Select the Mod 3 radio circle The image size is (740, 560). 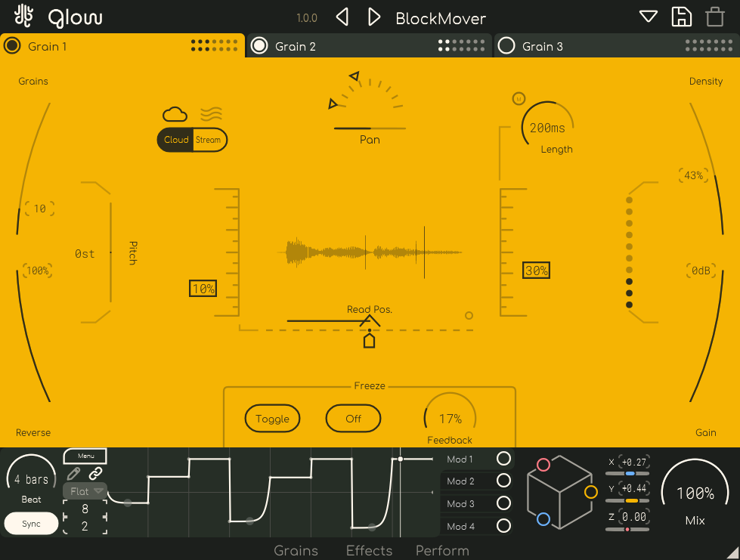(503, 503)
